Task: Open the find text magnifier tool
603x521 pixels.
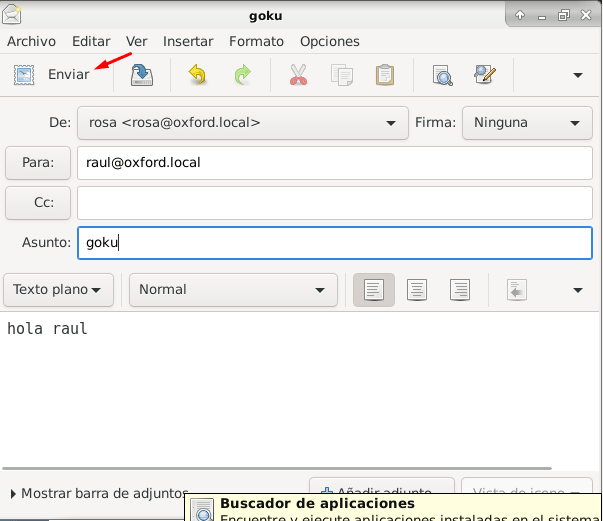Action: click(x=442, y=75)
